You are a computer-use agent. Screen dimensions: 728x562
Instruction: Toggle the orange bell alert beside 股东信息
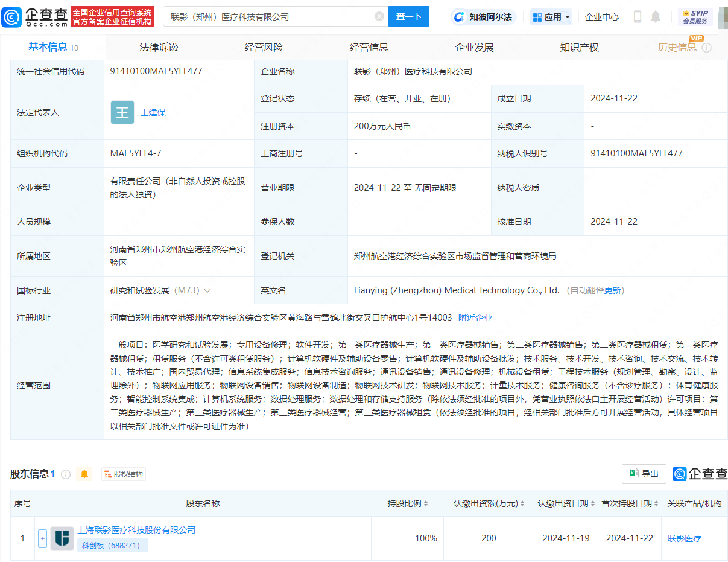[x=84, y=474]
